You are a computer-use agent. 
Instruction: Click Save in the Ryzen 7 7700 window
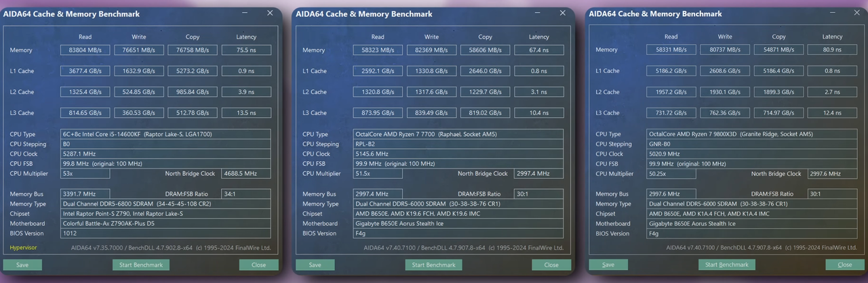tap(315, 265)
